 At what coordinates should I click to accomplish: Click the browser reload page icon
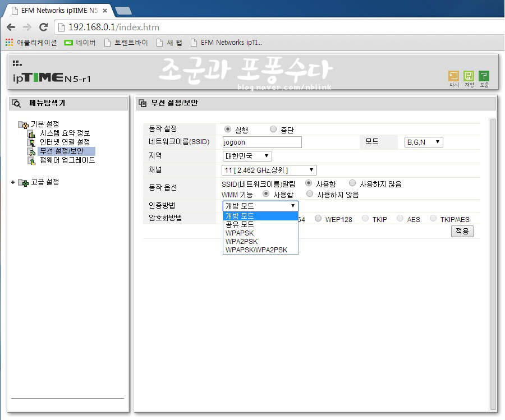[x=43, y=27]
